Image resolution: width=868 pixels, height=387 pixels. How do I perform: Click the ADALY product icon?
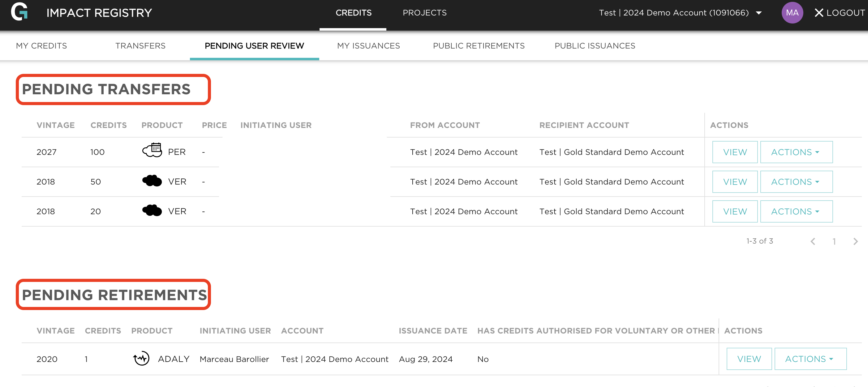pyautogui.click(x=141, y=358)
